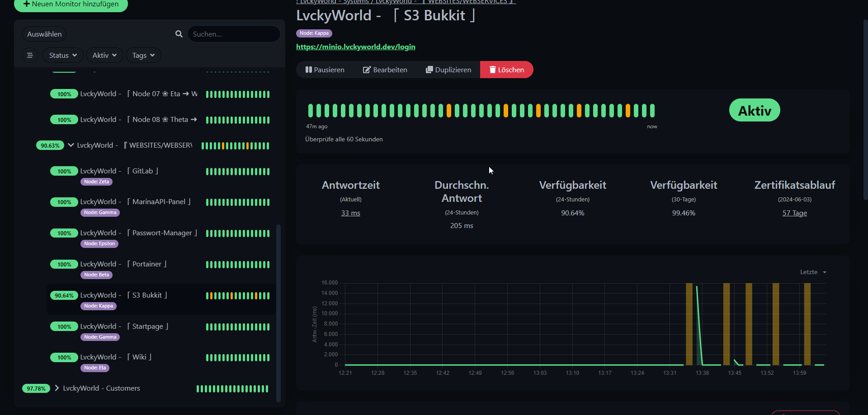Open the minio.lvckyworld.dev login link
Image resolution: width=868 pixels, height=415 pixels.
click(x=355, y=47)
